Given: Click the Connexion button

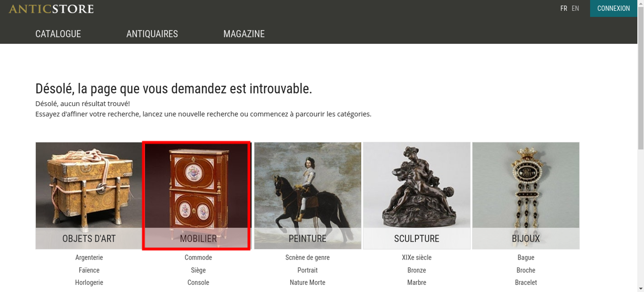Looking at the screenshot, I should pos(613,8).
